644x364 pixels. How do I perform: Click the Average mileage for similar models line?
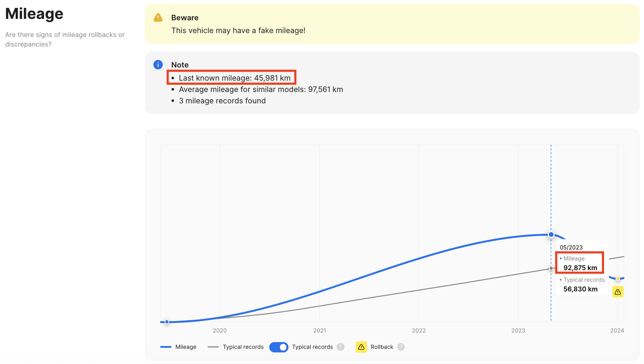tap(260, 89)
